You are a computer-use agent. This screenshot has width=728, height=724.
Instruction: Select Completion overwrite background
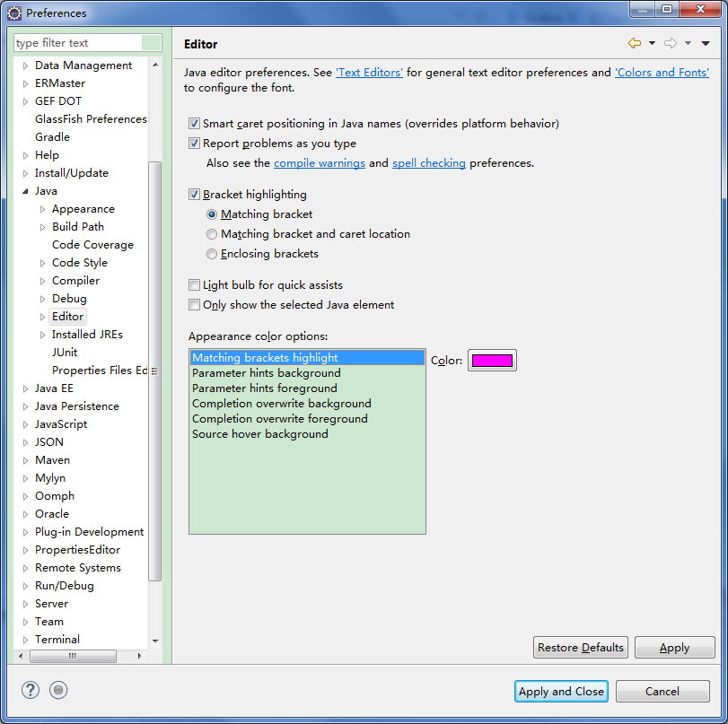click(x=307, y=404)
